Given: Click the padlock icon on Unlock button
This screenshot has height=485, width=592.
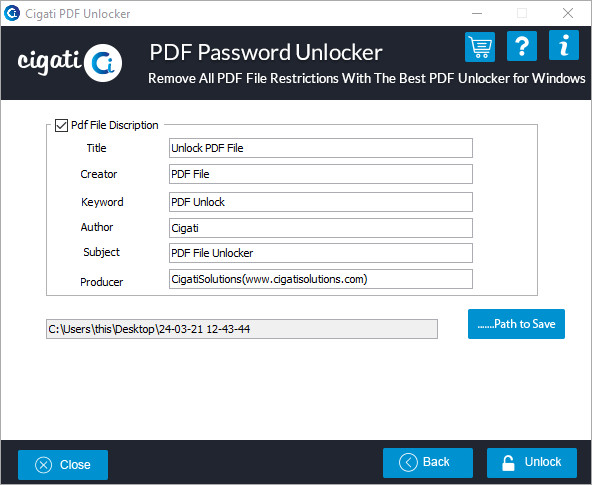Looking at the screenshot, I should click(x=508, y=463).
